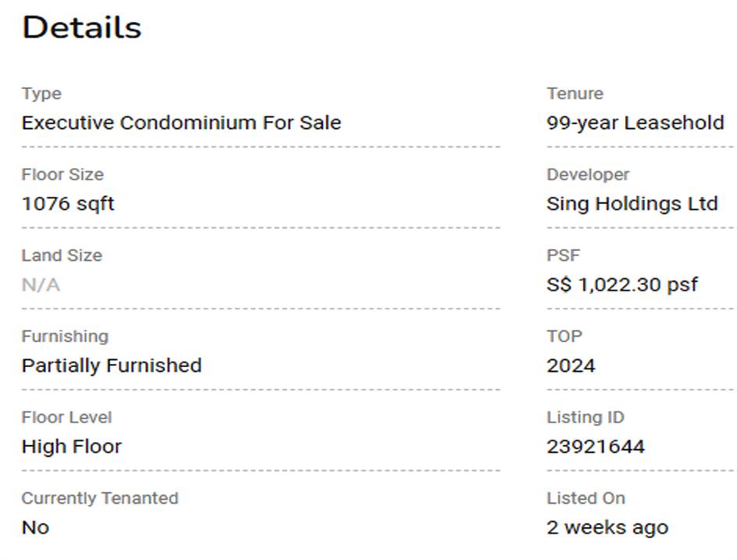Click the Tenure label

coord(574,94)
